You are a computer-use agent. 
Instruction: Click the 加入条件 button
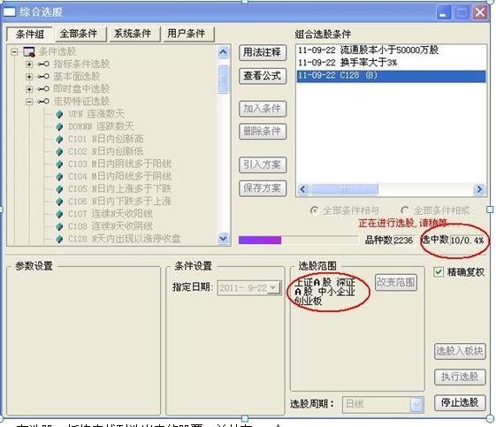[263, 108]
